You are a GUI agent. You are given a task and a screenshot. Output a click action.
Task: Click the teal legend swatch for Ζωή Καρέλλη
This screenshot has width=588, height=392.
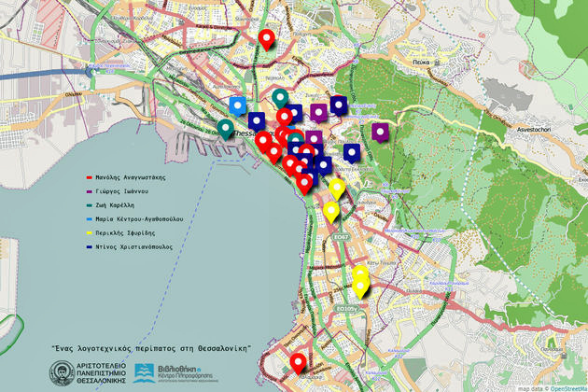[x=90, y=205]
